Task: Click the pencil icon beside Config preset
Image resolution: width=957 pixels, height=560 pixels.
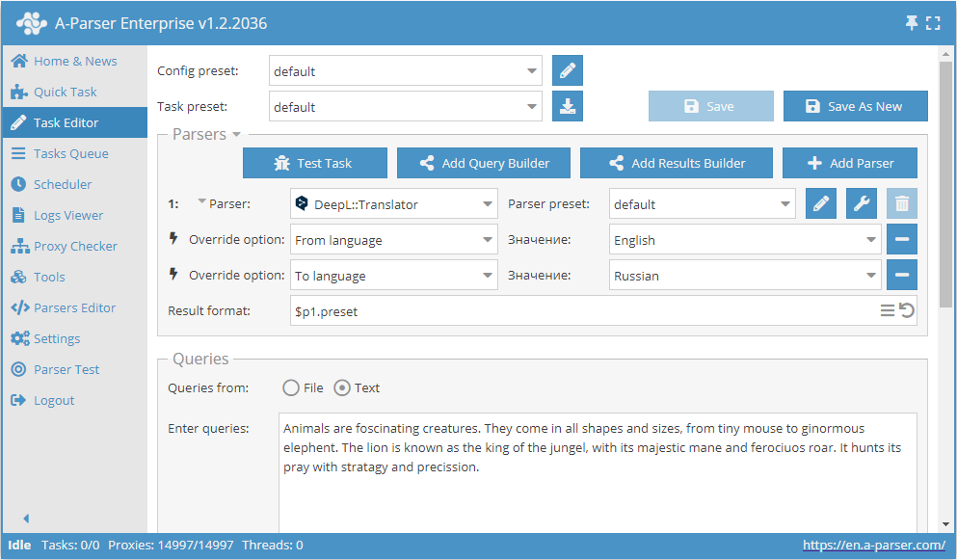Action: click(568, 71)
